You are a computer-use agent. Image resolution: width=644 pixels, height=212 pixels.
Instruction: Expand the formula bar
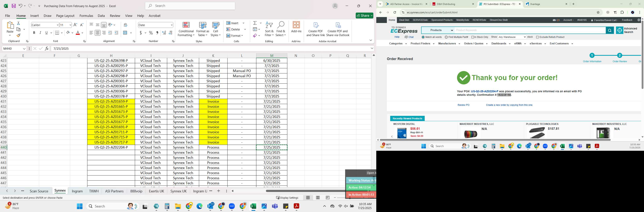click(x=372, y=48)
